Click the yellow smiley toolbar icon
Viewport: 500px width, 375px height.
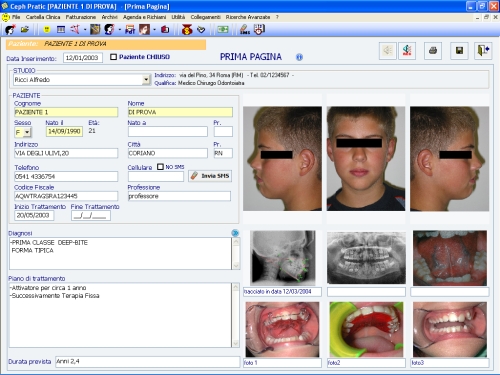(47, 30)
